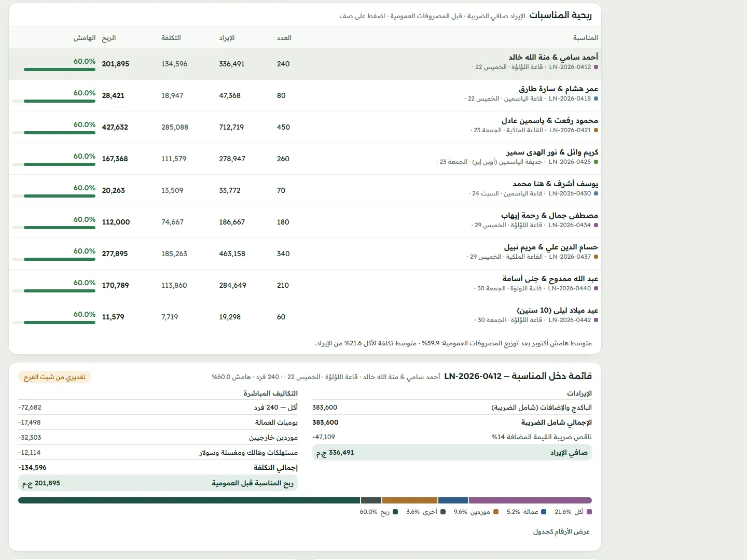This screenshot has width=747, height=560.
Task: Click the cost value 113,860
Action: [174, 285]
